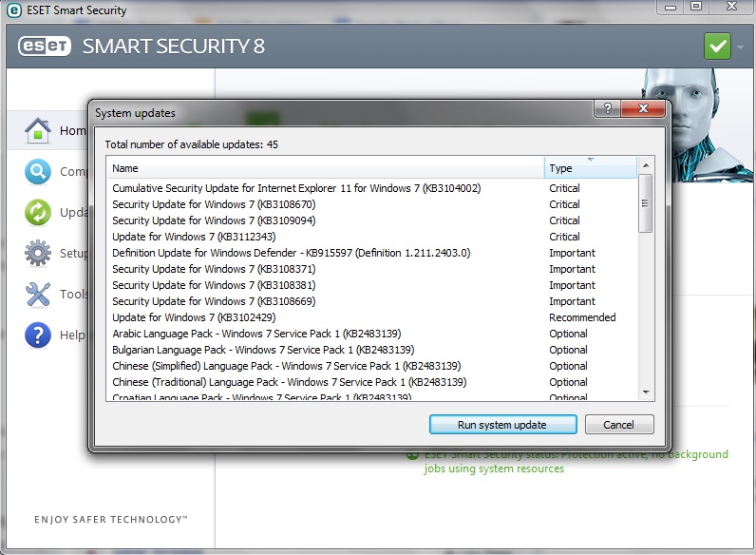This screenshot has height=555, width=756.
Task: Select Security Update for Windows 7 (KB3108669)
Action: point(372,301)
